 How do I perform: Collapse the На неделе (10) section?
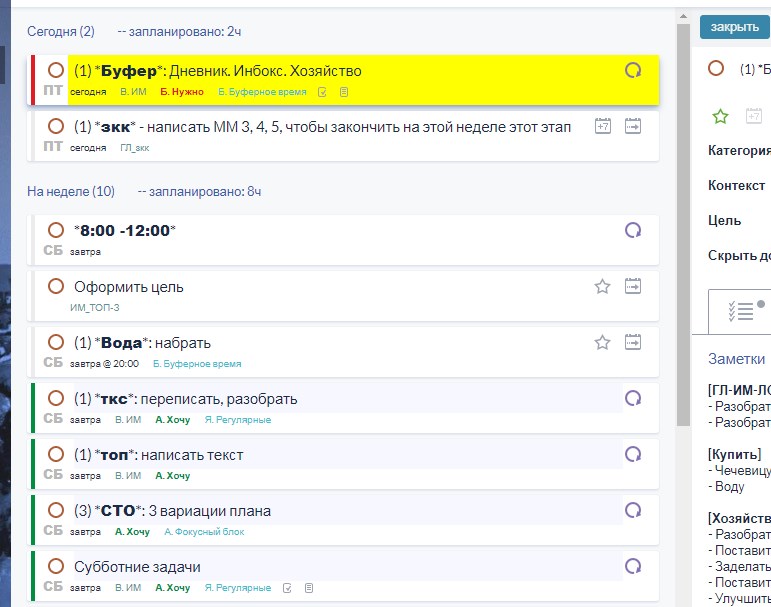[70, 191]
